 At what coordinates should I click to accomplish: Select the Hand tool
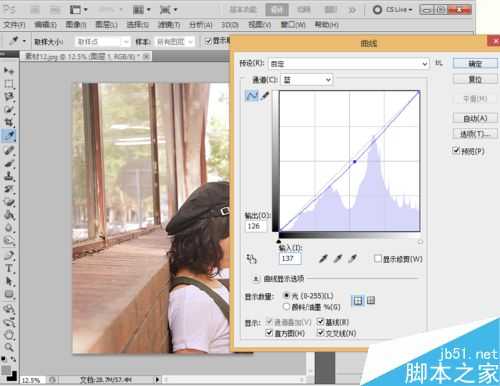point(9,335)
